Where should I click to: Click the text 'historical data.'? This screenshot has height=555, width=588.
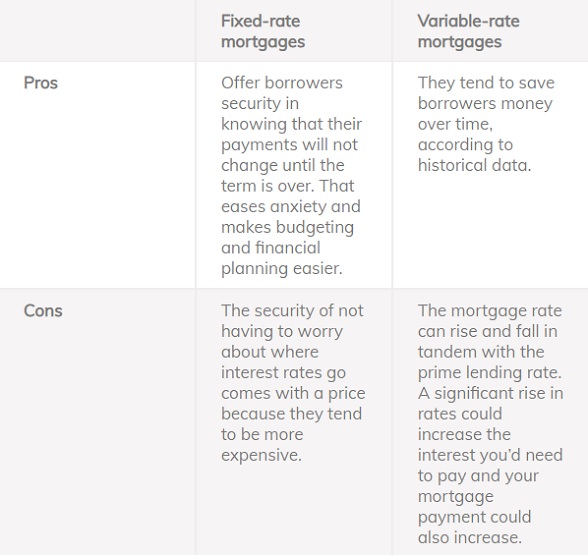pos(474,165)
